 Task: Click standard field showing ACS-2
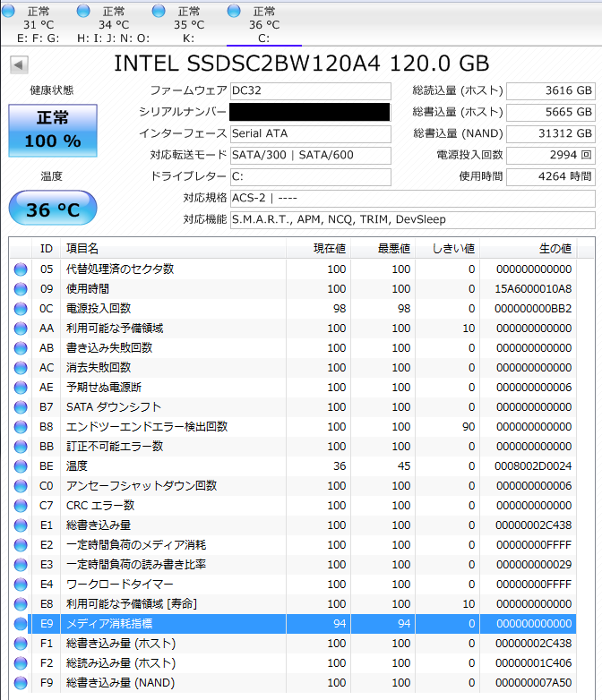[412, 198]
